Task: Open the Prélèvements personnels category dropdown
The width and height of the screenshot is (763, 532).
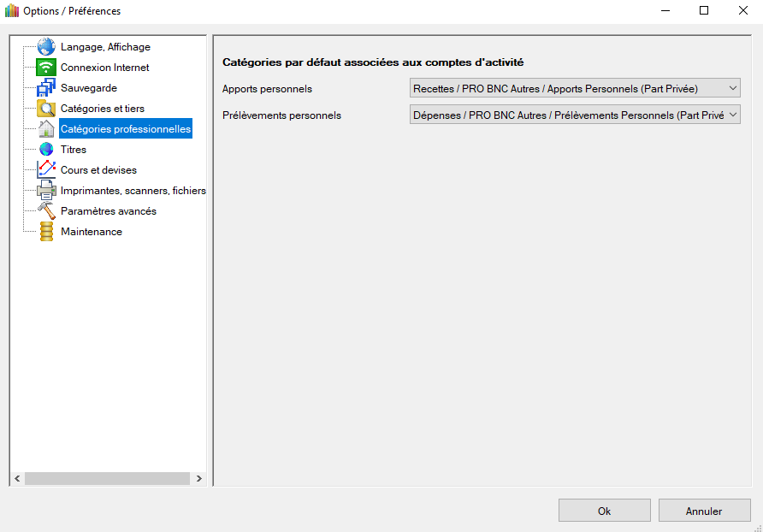Action: [575, 115]
